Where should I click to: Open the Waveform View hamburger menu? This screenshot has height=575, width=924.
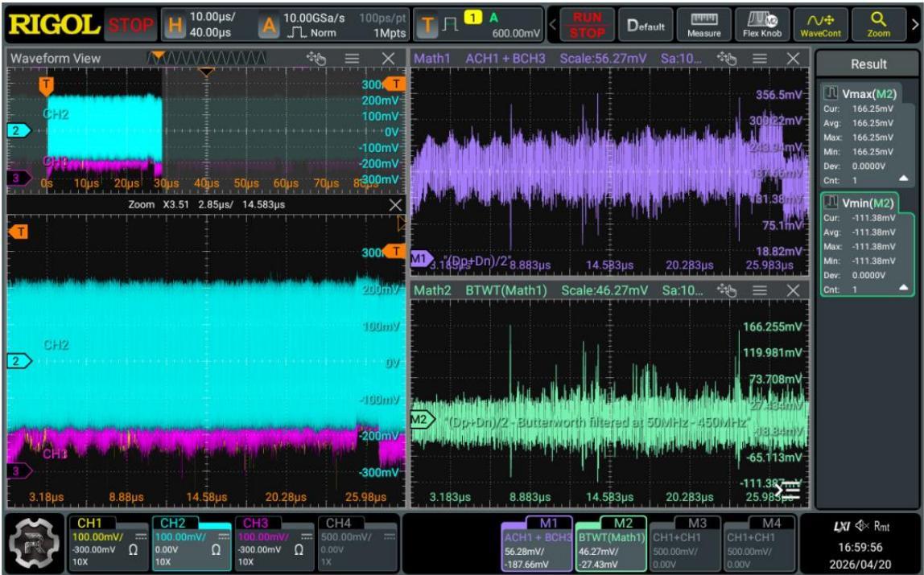pos(352,58)
